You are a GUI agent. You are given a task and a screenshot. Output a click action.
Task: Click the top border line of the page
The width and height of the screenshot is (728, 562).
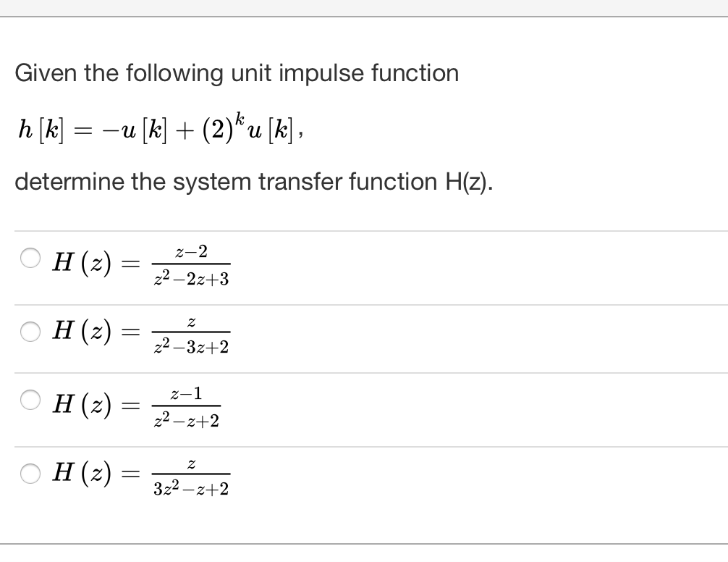364,19
